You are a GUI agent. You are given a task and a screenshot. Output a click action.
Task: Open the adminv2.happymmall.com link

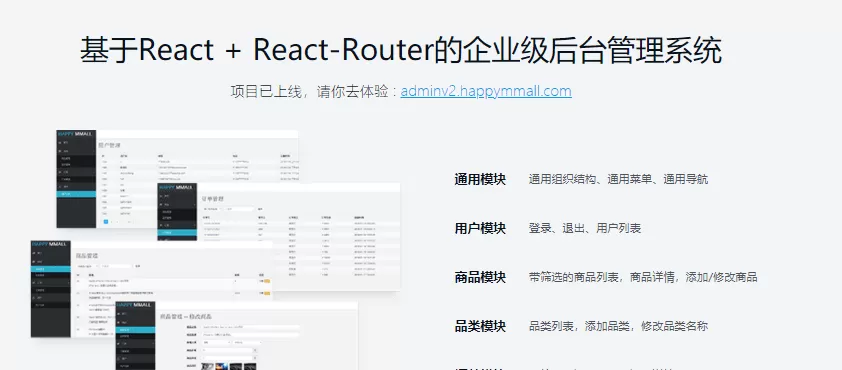pos(485,91)
